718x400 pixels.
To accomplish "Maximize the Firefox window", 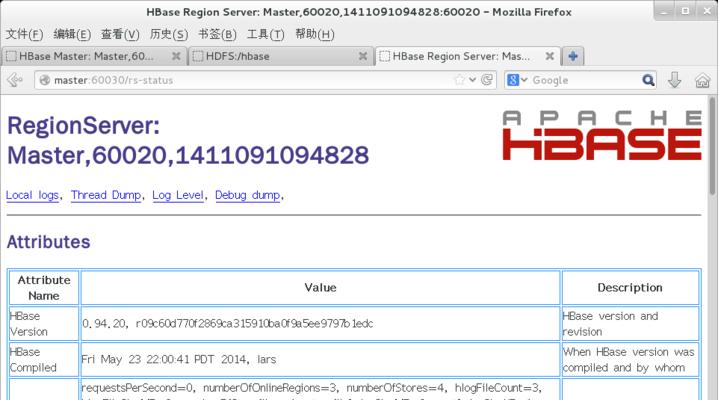I will click(x=685, y=11).
